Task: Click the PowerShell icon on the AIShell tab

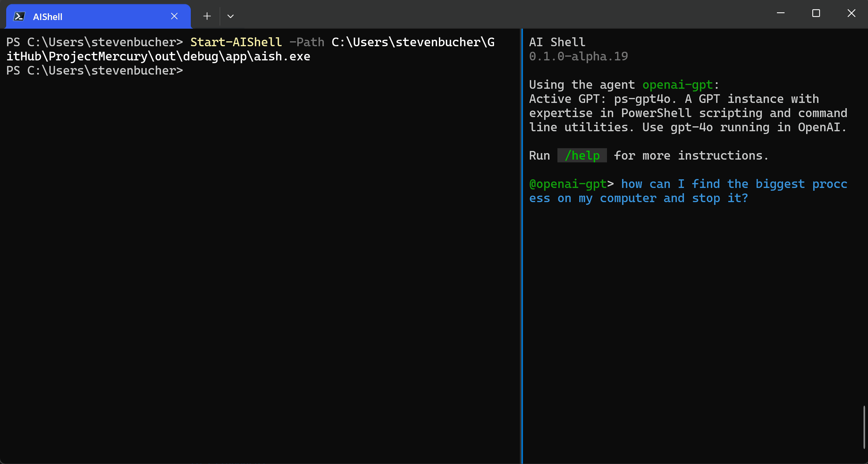Action: 19,16
